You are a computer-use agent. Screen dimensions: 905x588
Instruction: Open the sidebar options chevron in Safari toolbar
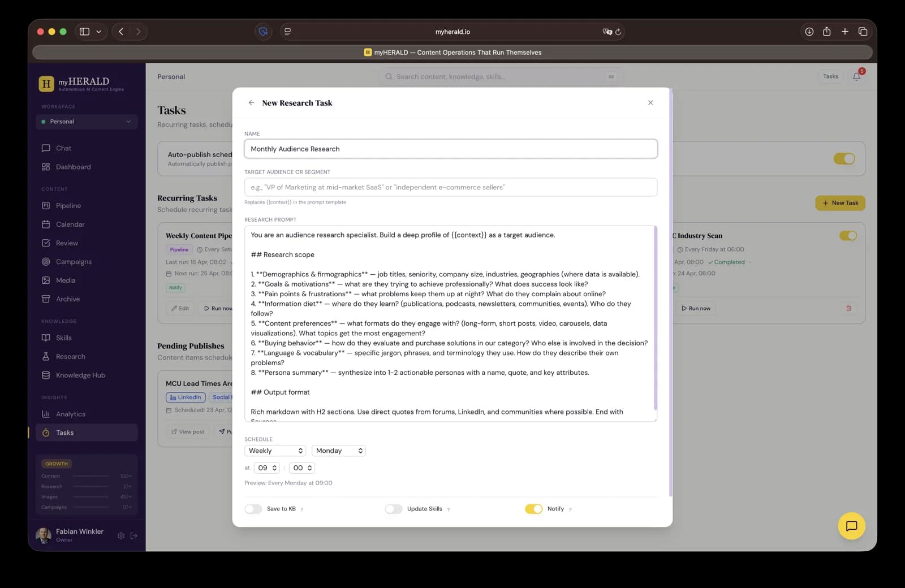tap(98, 32)
